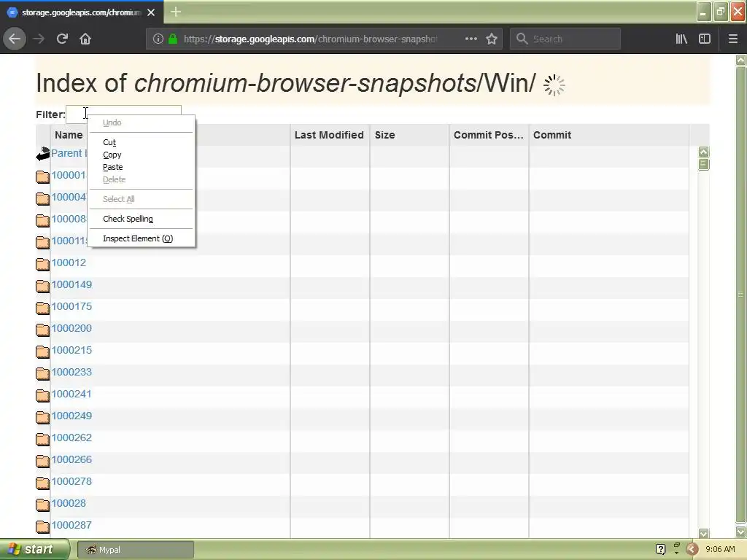Open the 1000215 folder link

point(71,351)
